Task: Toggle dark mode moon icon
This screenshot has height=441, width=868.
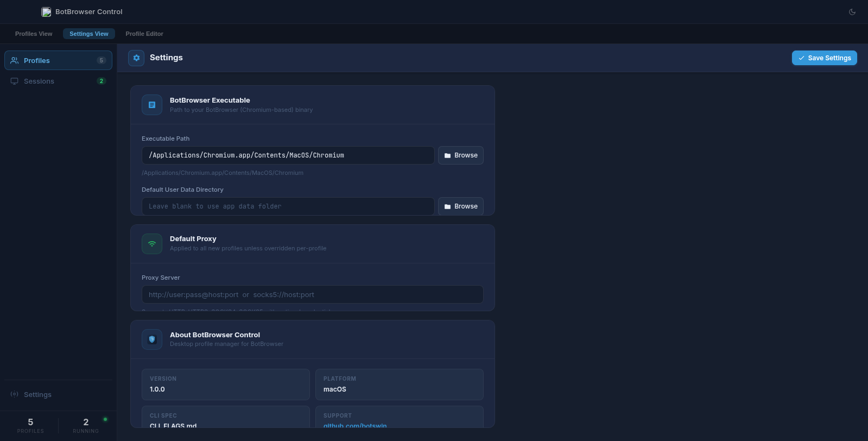Action: [852, 12]
